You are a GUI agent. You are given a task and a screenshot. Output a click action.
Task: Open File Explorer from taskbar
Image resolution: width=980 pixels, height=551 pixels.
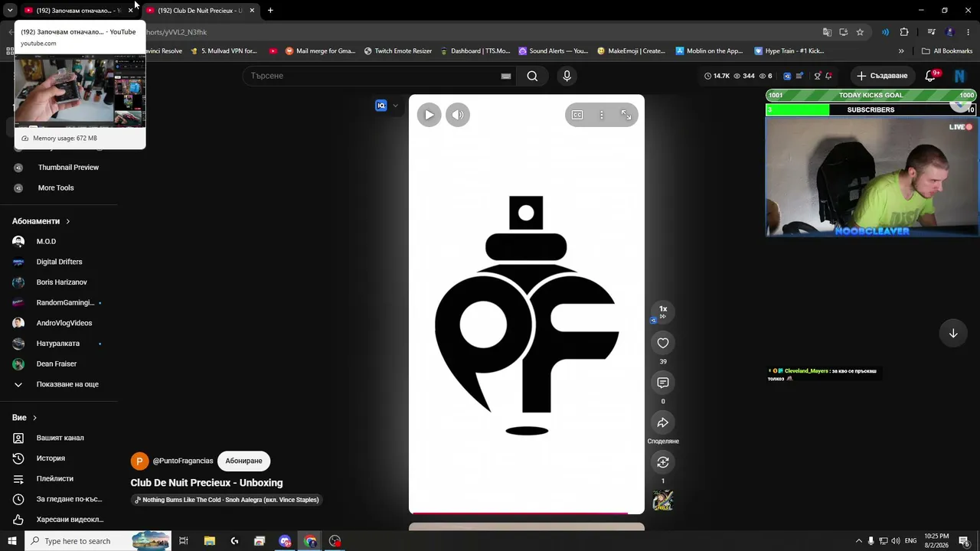[x=209, y=541]
